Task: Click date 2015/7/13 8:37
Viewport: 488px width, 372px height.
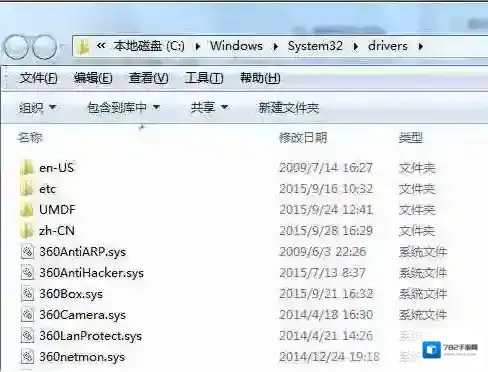Action: 322,273
